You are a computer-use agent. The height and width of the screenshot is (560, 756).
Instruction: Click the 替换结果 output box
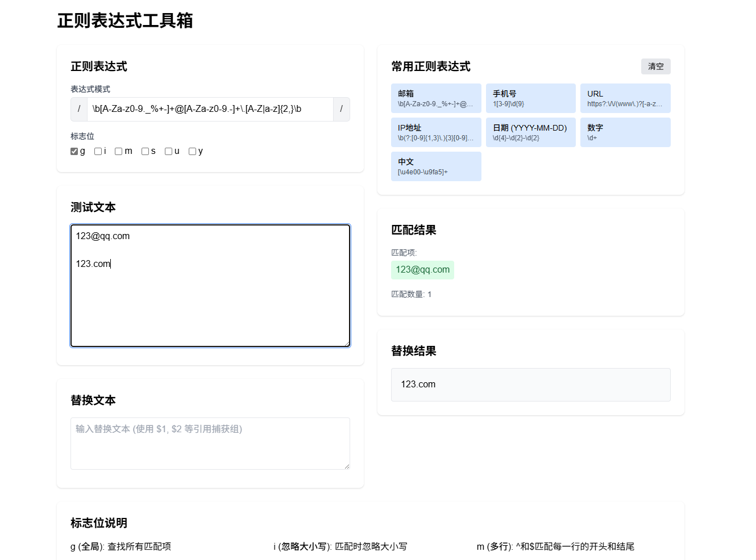[530, 385]
